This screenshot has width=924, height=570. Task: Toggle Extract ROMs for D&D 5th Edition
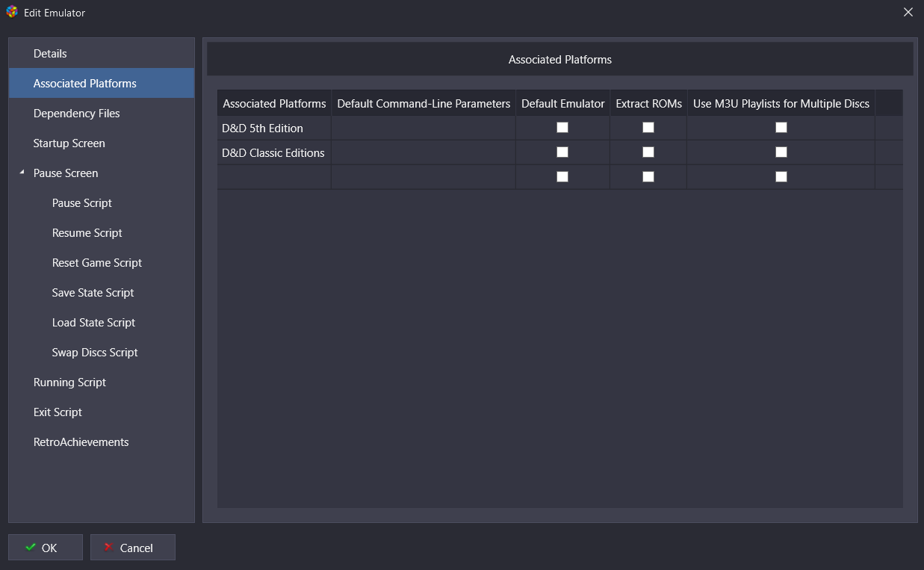648,128
